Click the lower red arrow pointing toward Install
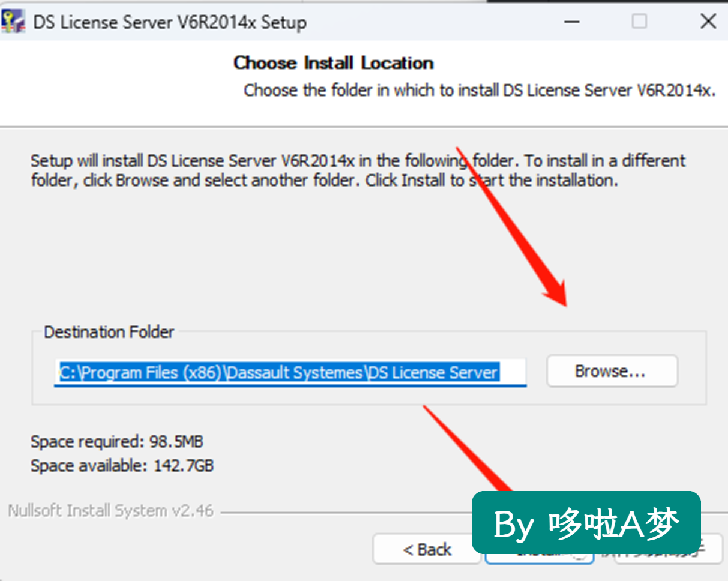 click(x=468, y=448)
